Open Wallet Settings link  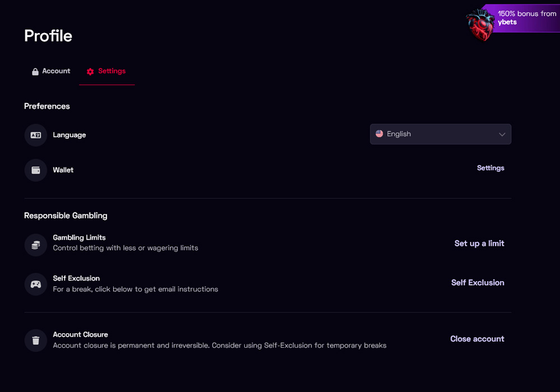tap(491, 168)
